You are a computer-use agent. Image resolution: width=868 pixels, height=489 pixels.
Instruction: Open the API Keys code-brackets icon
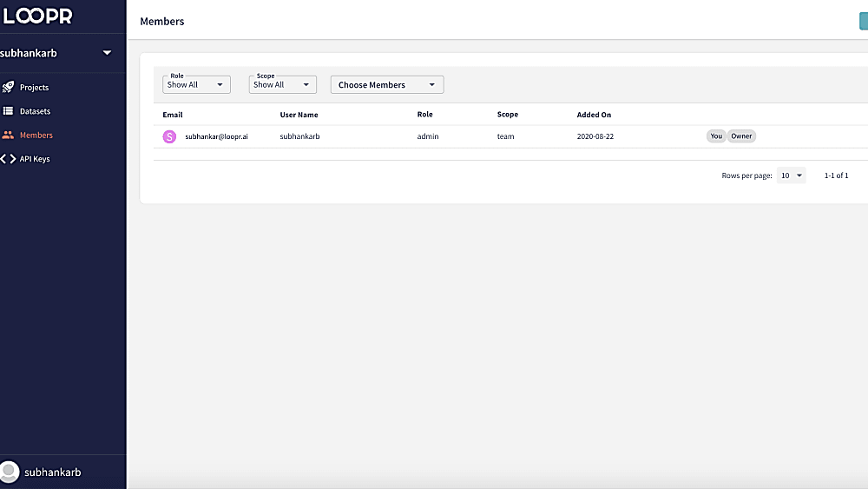click(8, 158)
